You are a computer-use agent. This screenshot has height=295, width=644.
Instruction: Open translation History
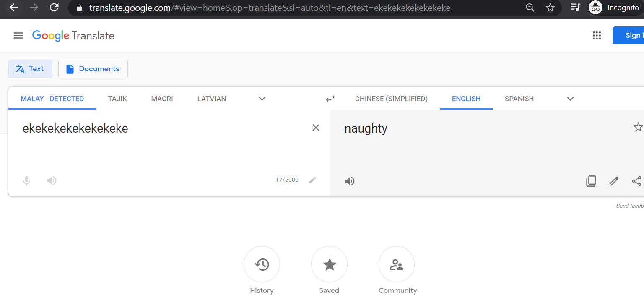(x=262, y=264)
